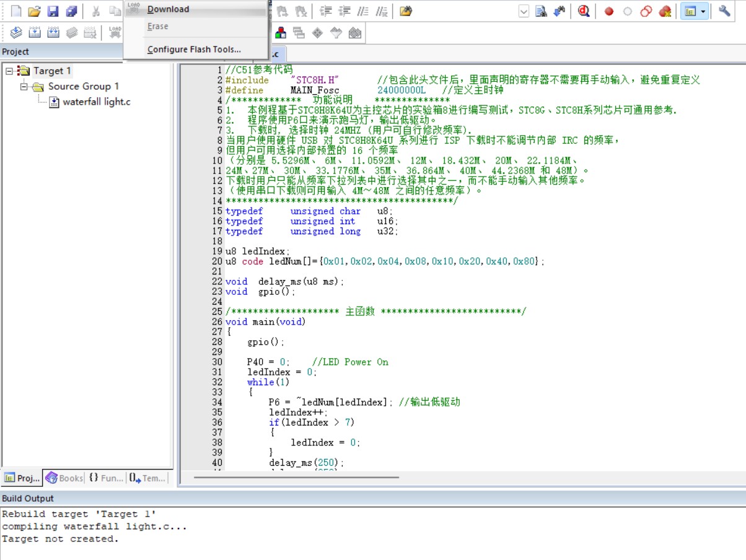Translate the current file
Screen dimensions: 746x560
(16, 32)
